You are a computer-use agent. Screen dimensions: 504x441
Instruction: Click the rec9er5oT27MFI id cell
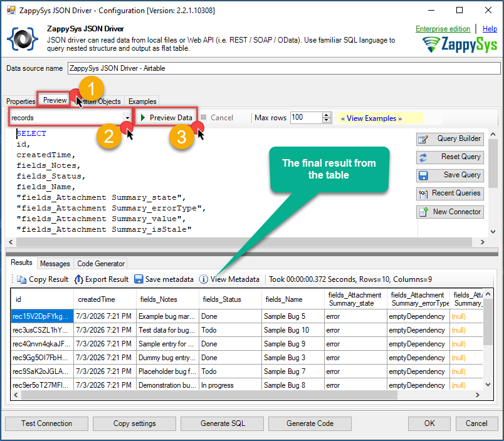(42, 385)
